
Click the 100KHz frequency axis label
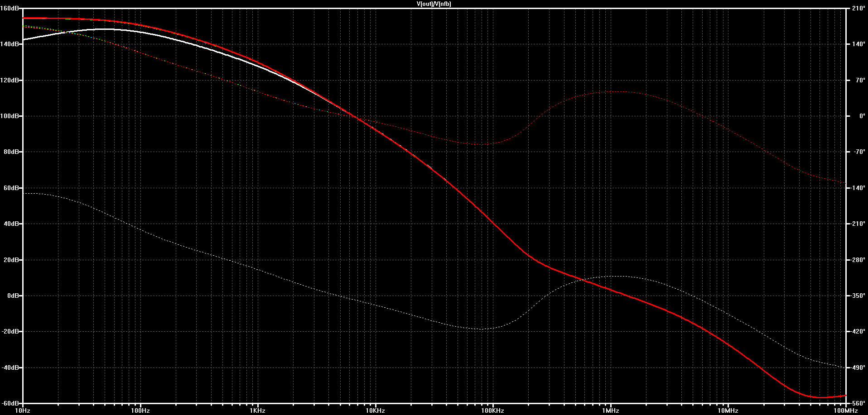(x=493, y=410)
